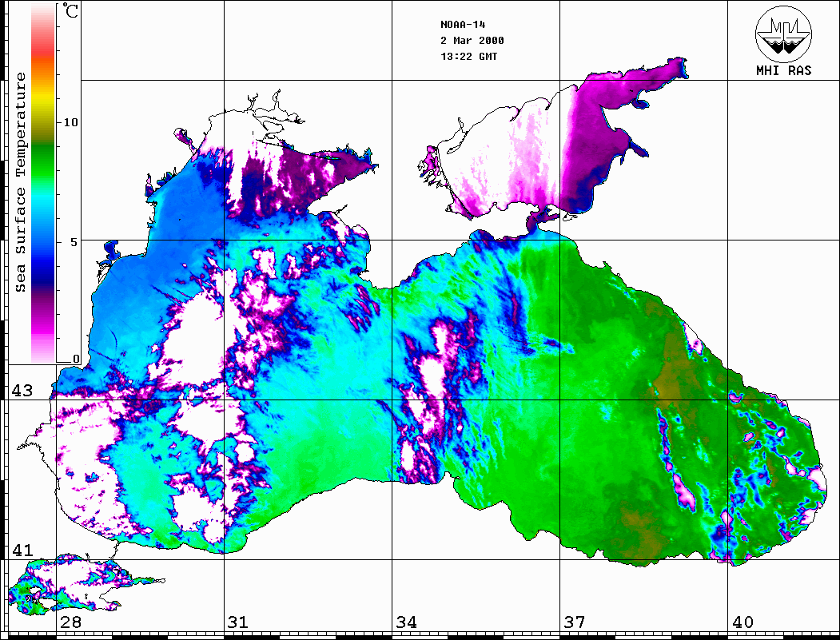Click the 'NOAA-14' satellite label

pos(463,25)
